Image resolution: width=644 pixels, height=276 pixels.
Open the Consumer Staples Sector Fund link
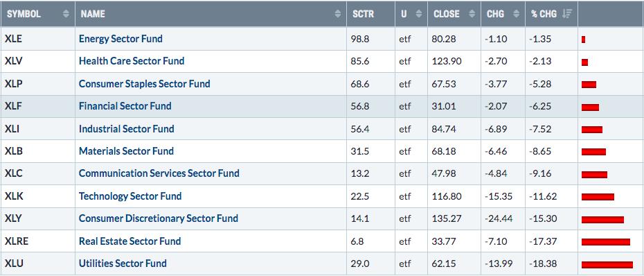click(x=145, y=83)
